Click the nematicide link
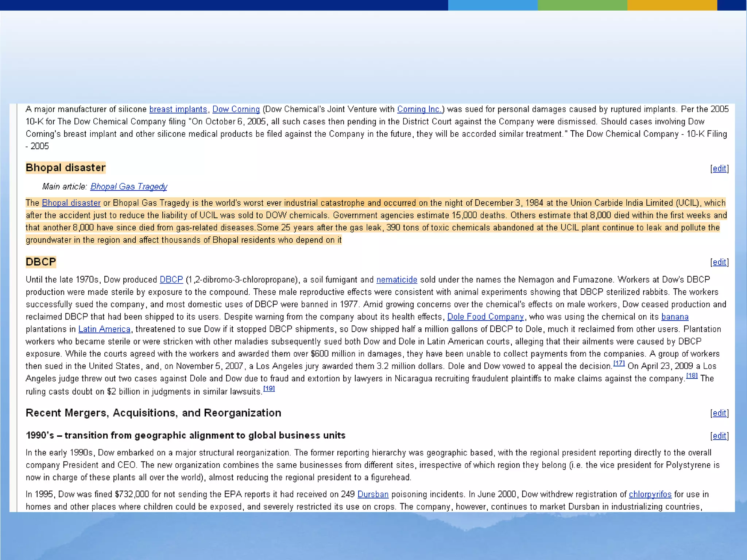The image size is (747, 560). 396,280
